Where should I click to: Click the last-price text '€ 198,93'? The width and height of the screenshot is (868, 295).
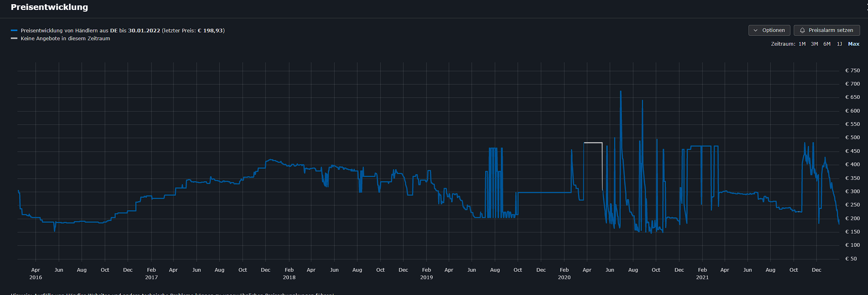pyautogui.click(x=211, y=31)
